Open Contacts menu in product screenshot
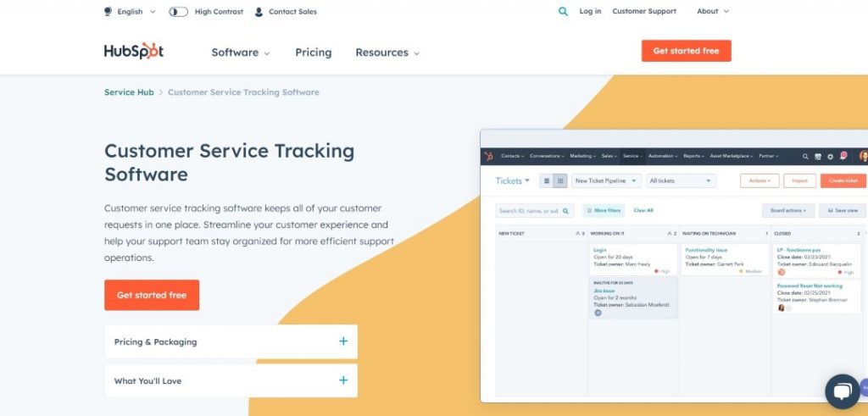 [513, 157]
